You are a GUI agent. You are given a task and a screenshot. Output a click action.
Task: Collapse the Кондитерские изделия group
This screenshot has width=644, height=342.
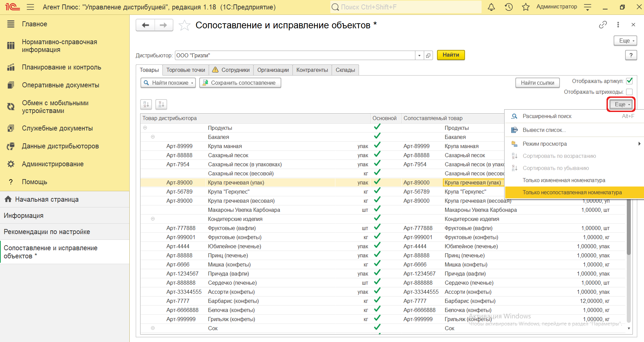(153, 219)
